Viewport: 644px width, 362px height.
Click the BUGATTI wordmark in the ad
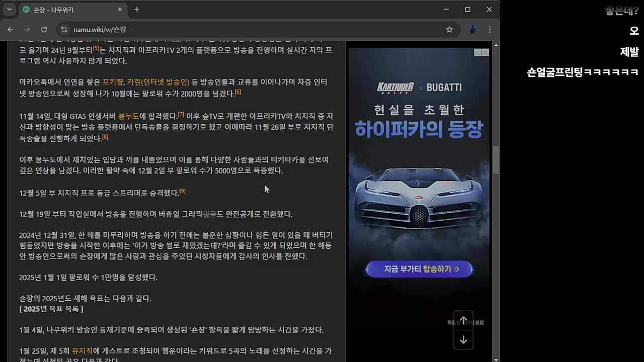point(444,87)
